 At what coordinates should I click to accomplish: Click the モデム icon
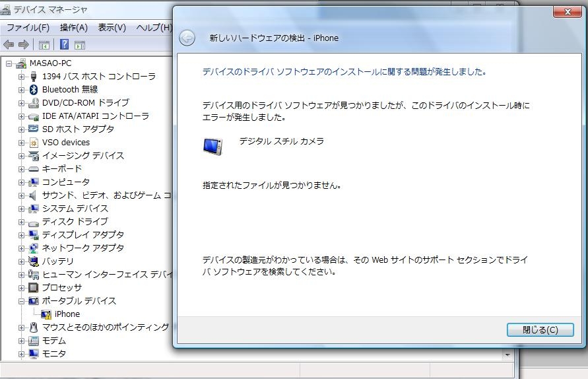click(x=34, y=341)
